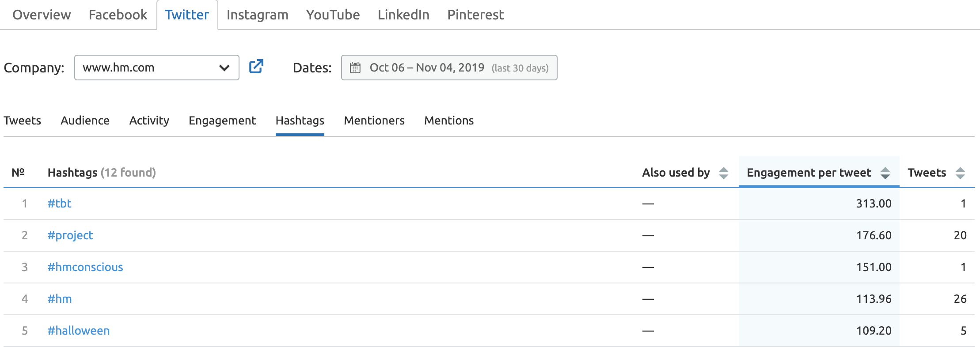Click the № column header

tap(18, 173)
